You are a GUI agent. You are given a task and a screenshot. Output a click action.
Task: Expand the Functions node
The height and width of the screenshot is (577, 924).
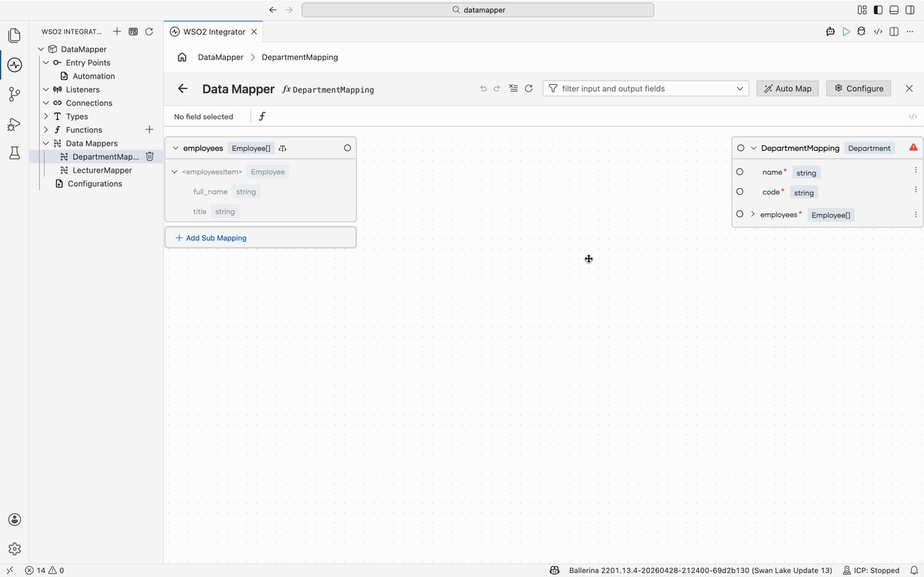coord(45,129)
